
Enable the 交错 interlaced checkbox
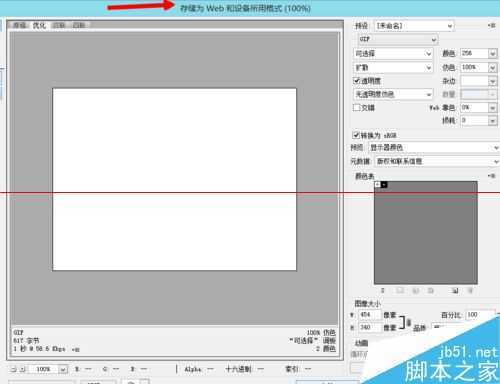tap(356, 108)
